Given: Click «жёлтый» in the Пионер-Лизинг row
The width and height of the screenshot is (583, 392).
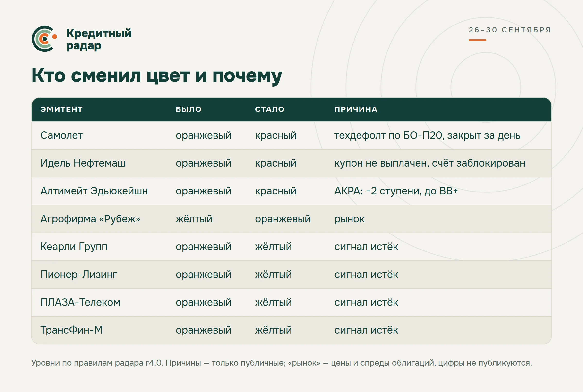Looking at the screenshot, I should [x=274, y=275].
